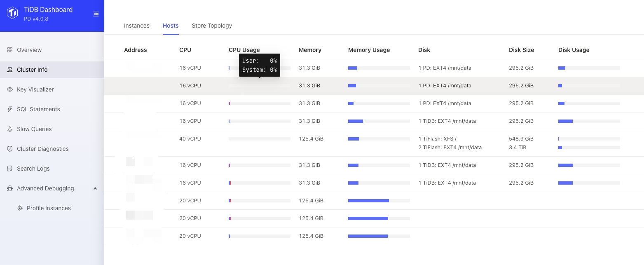Viewport: 644px width, 265px height.
Task: Click the Cluster Info icon
Action: point(10,70)
